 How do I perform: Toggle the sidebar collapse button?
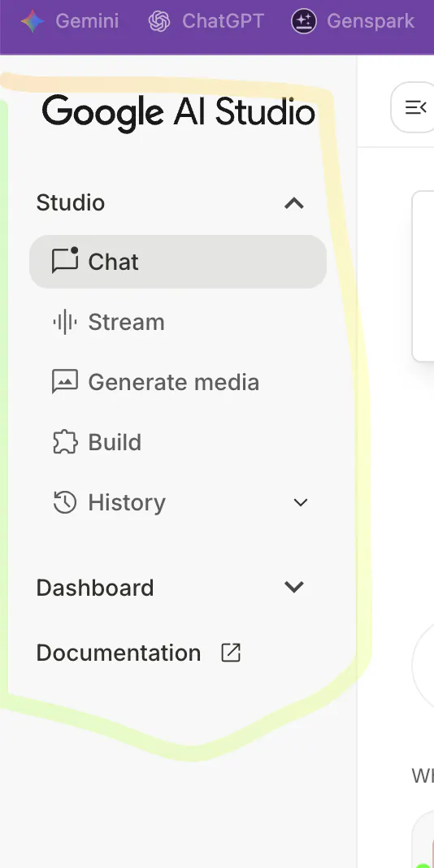coord(415,107)
